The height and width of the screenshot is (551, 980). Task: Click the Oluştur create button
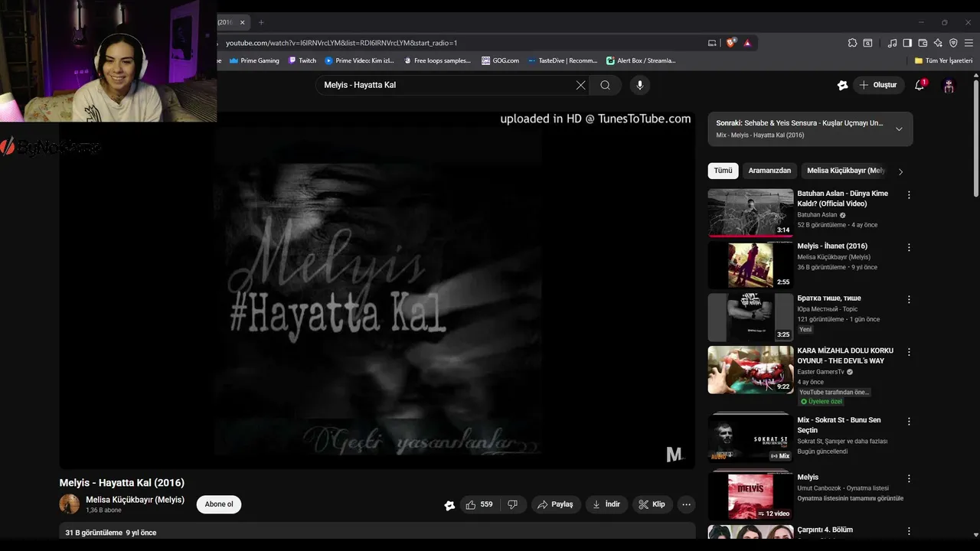[x=880, y=85]
